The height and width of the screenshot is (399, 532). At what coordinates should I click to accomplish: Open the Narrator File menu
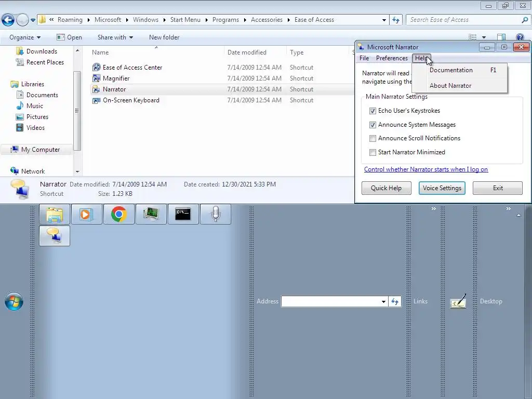(364, 58)
